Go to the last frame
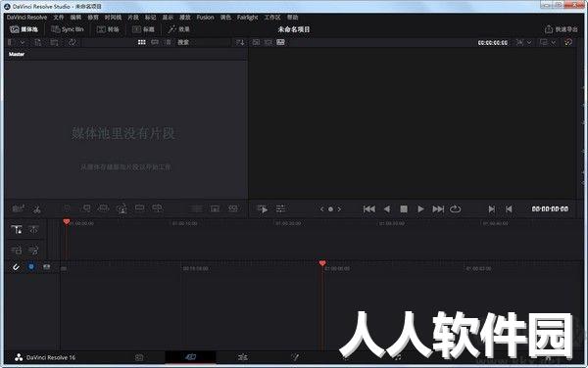Screen dimensions: 588x368 (438, 208)
